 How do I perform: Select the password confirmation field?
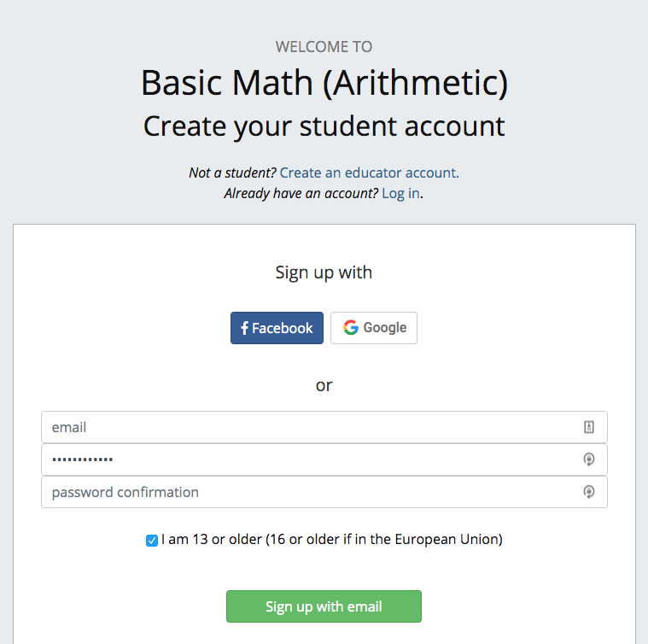point(324,492)
